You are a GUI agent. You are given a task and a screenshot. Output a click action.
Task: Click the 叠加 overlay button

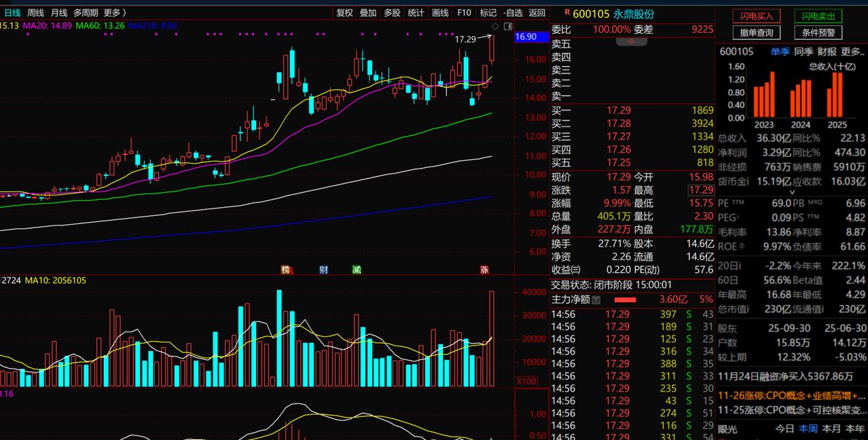point(368,13)
